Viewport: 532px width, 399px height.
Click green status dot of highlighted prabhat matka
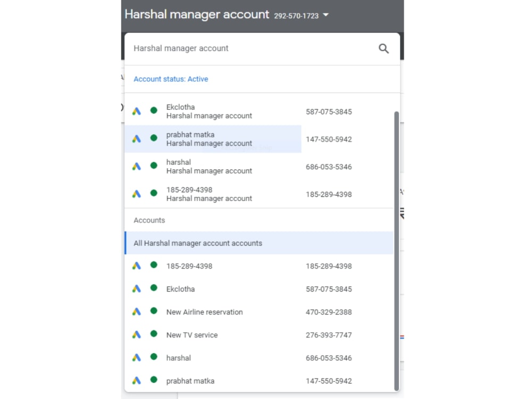[154, 138]
